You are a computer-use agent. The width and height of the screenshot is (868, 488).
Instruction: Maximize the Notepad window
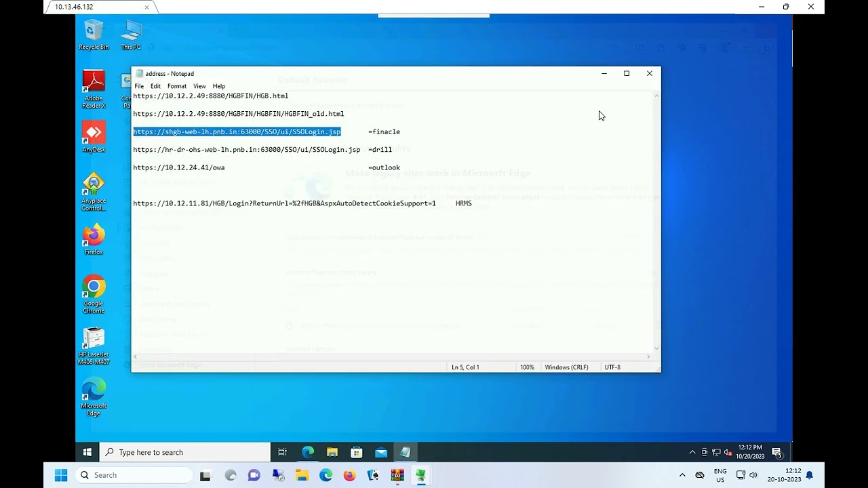[627, 73]
